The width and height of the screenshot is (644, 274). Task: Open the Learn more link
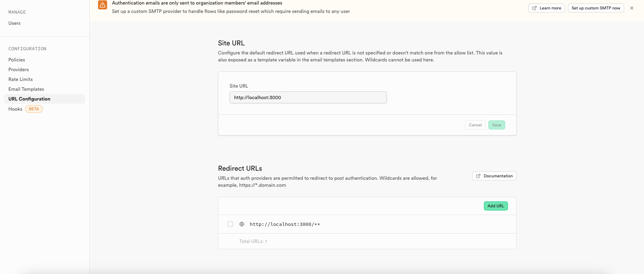coord(546,8)
